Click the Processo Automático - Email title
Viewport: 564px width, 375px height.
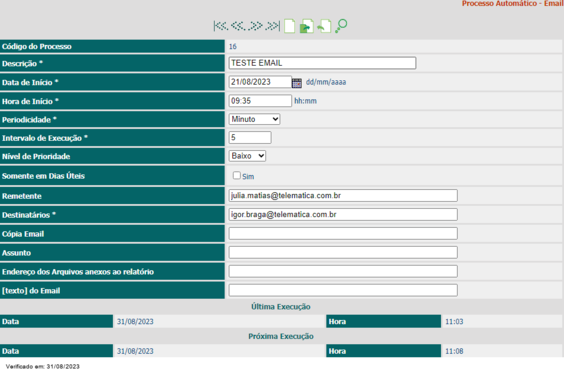[513, 4]
